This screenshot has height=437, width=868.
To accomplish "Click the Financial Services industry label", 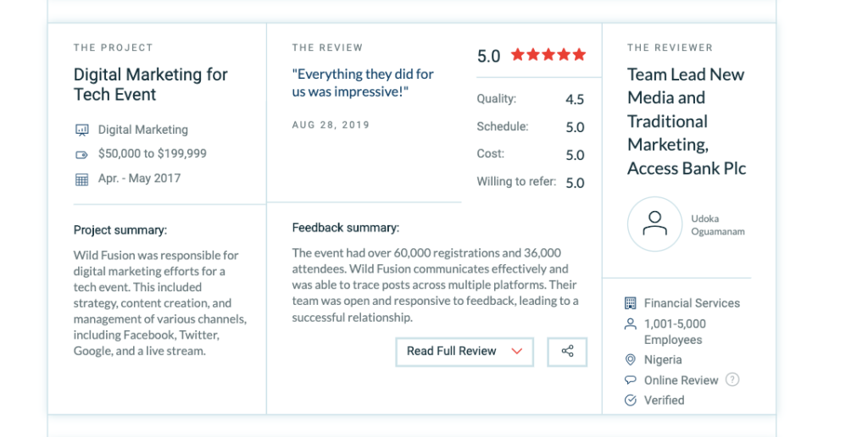I will coord(692,303).
